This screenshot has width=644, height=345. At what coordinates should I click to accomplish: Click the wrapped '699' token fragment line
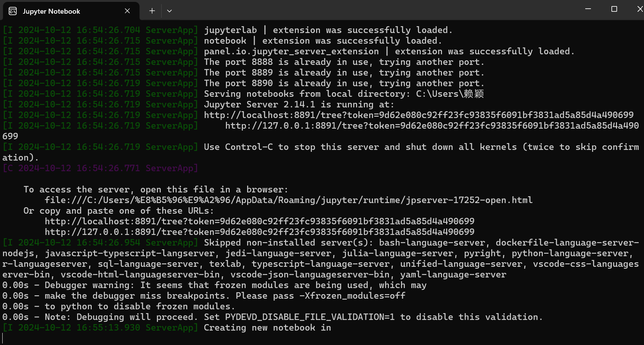10,136
